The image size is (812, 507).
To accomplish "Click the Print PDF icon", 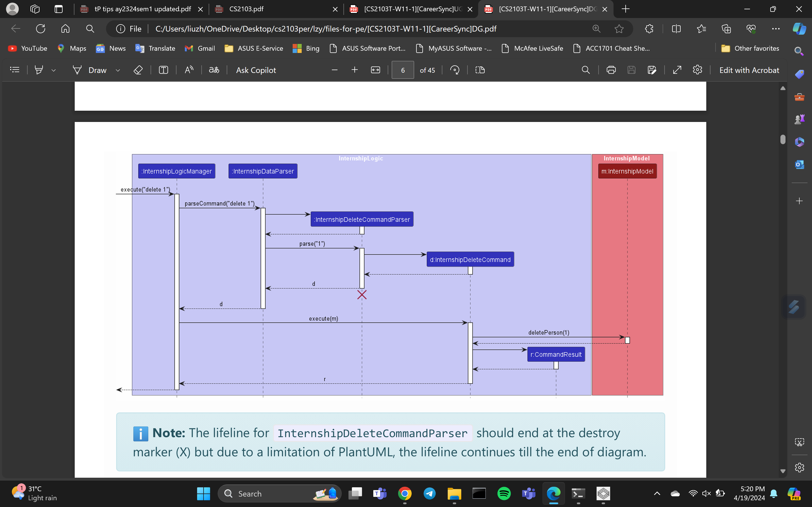I will pos(611,70).
